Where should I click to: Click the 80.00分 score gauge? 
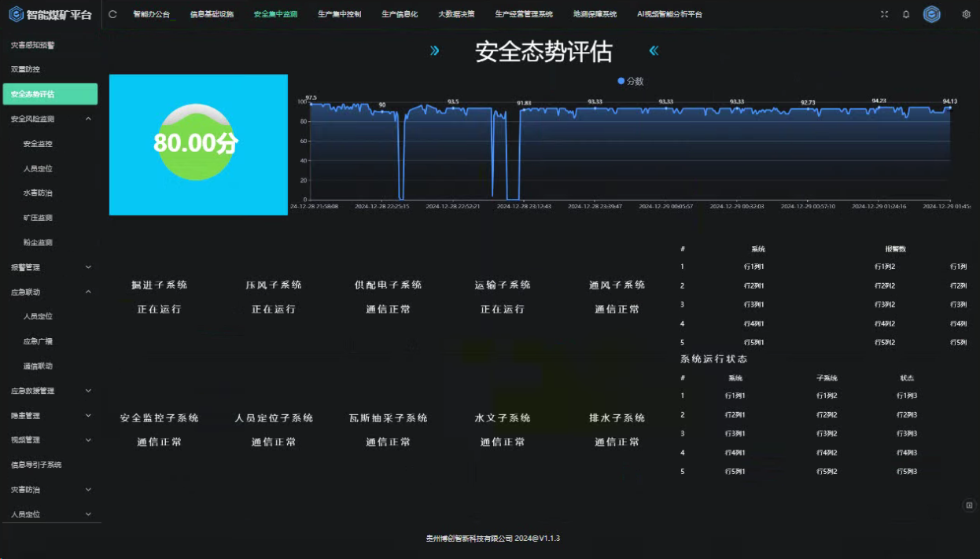pyautogui.click(x=196, y=142)
